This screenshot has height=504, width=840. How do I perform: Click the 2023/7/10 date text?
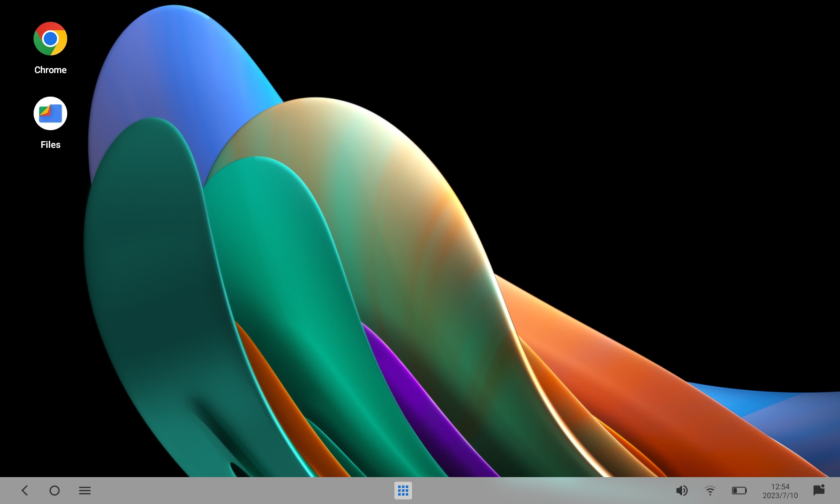point(780,496)
